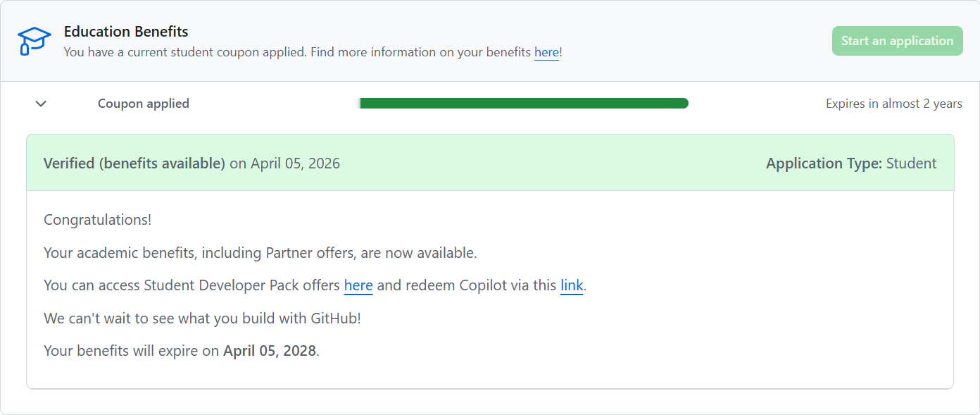The image size is (980, 415).
Task: Click the Verified (benefits available) status text
Action: coord(134,163)
